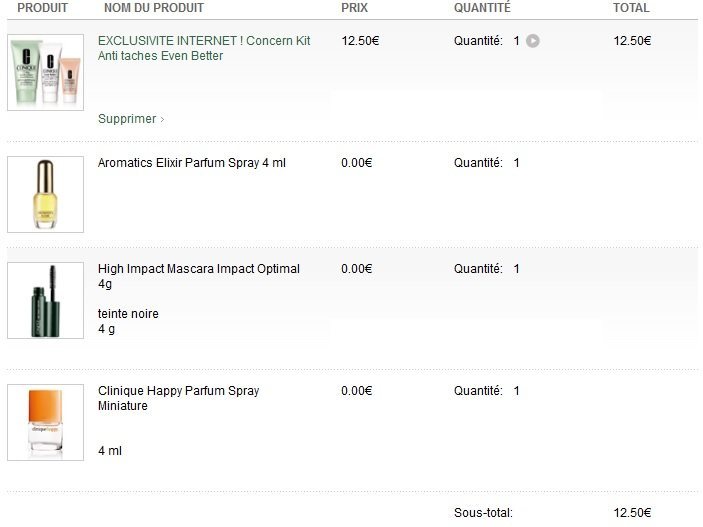Viewport: 703px width, 527px height.
Task: Open the Concern Kit Anti taches product link
Action: (204, 48)
